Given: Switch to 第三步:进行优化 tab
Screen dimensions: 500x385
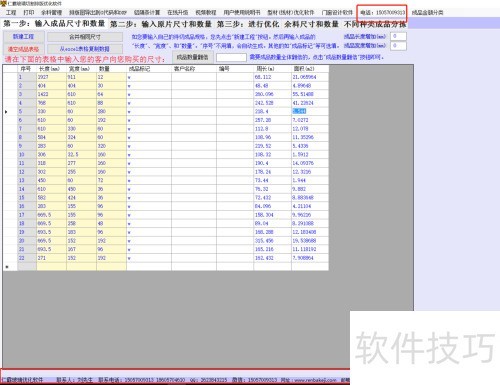Looking at the screenshot, I should (248, 24).
